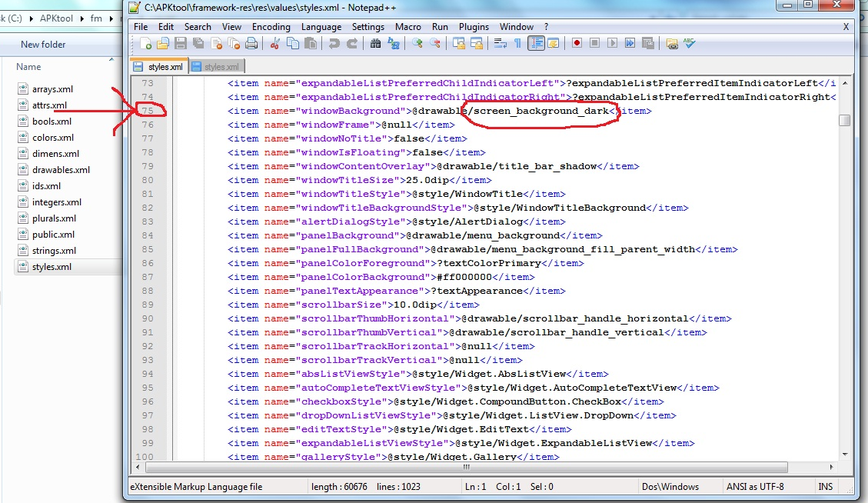Toggle Show All Characters paragraph icon
This screenshot has width=868, height=503.
pyautogui.click(x=517, y=43)
